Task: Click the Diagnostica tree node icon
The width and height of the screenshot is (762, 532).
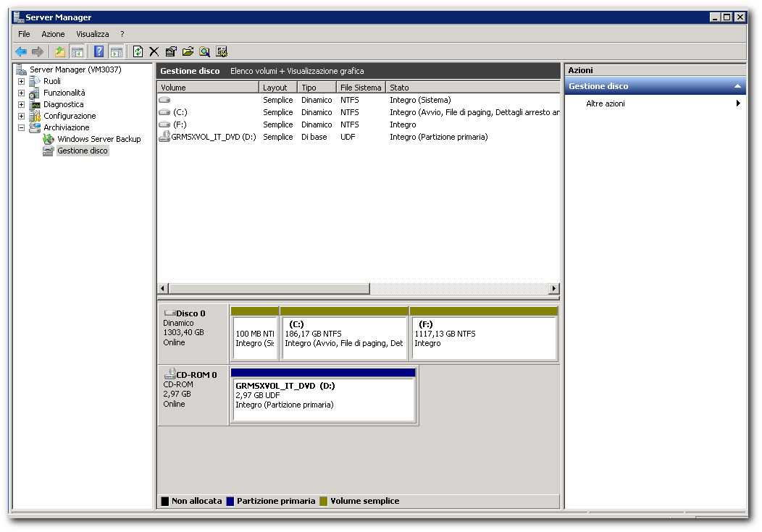Action: click(35, 104)
